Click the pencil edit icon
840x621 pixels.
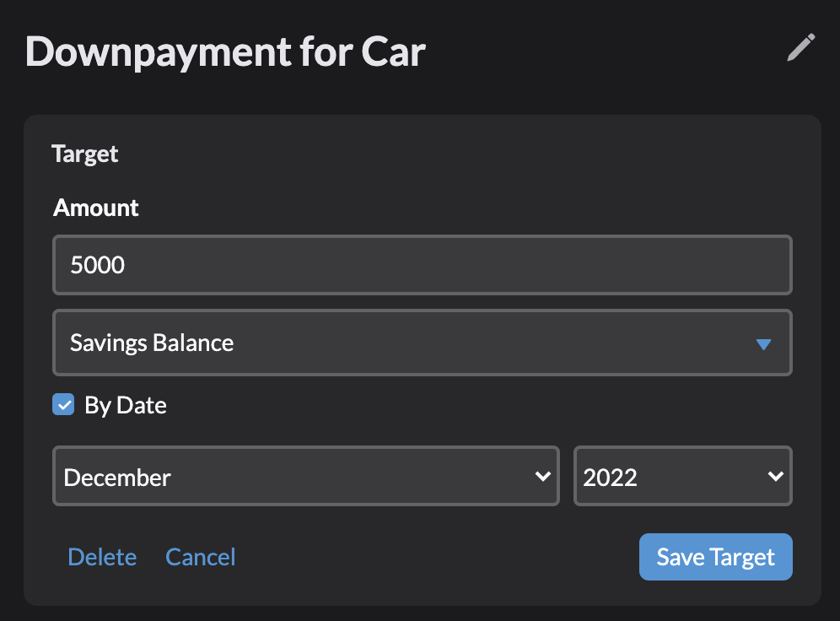pyautogui.click(x=800, y=48)
